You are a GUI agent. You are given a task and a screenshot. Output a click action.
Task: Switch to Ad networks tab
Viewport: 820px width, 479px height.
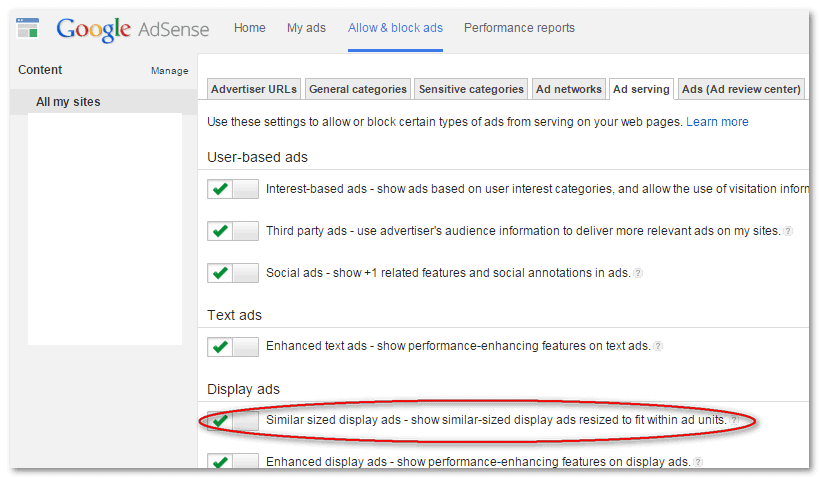568,89
